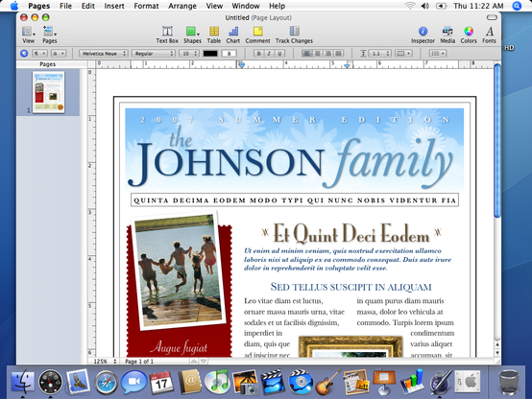The height and width of the screenshot is (399, 532).
Task: Open the Media browser
Action: point(447,35)
